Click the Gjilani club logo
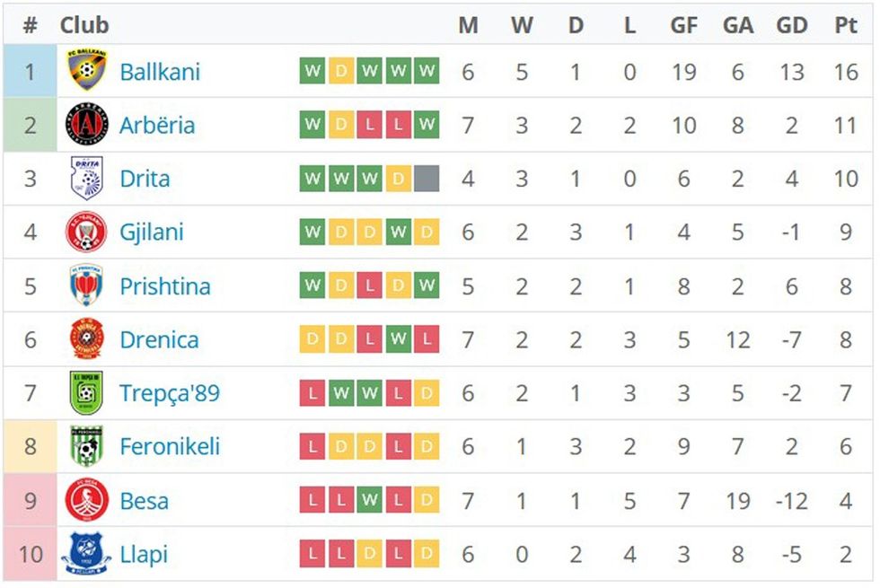Screen dimensions: 880x588 coord(86,233)
